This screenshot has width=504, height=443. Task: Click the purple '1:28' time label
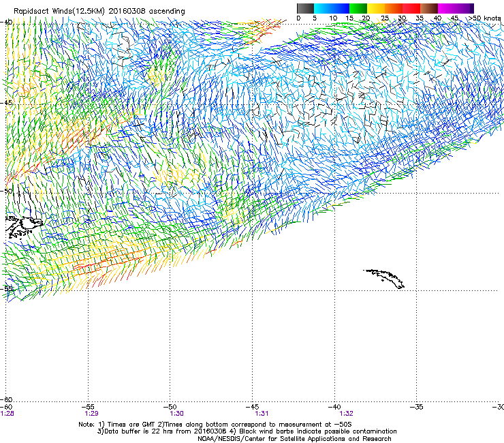[x=7, y=414]
